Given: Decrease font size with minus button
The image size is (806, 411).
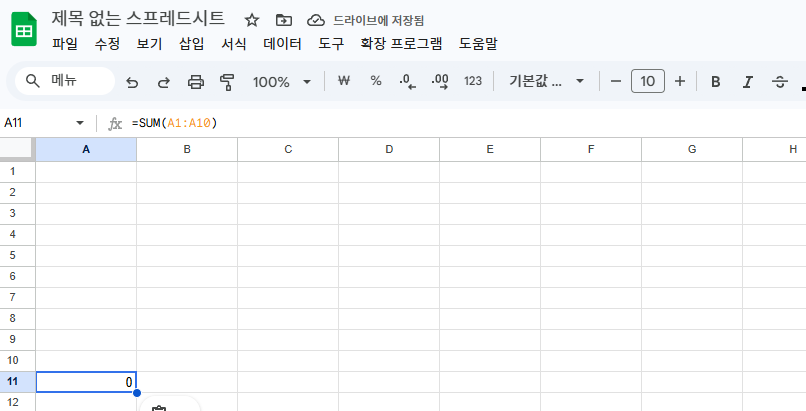Looking at the screenshot, I should tap(616, 81).
